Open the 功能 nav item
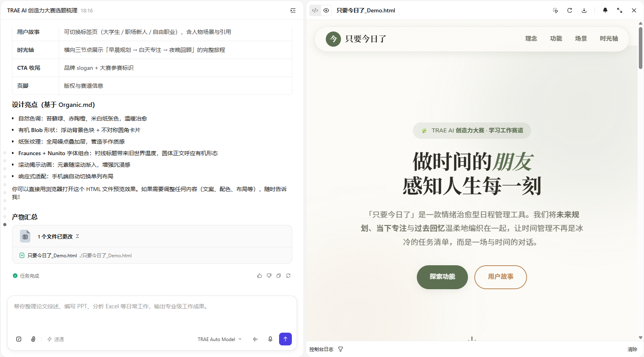Screen dimensions: 644x357 coord(556,39)
